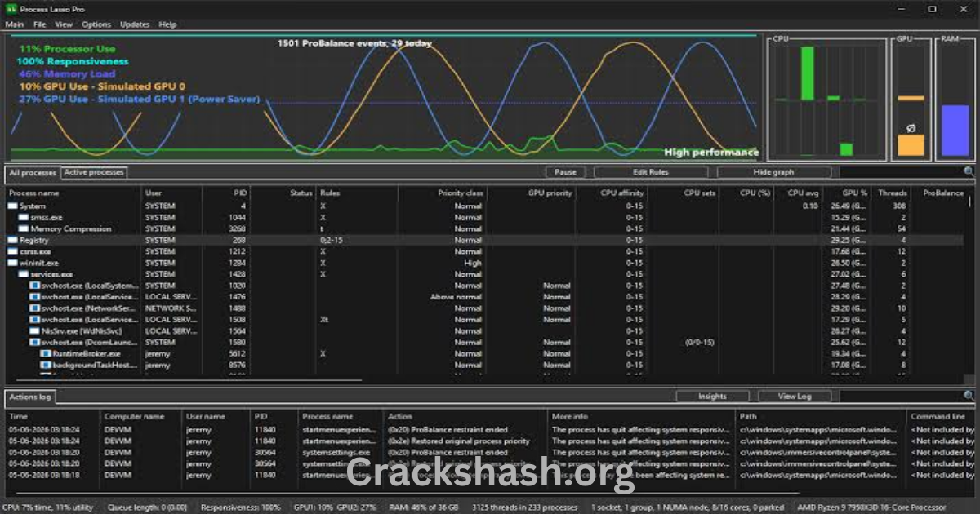Image resolution: width=980 pixels, height=514 pixels.
Task: Select the Actions log tab
Action: coord(30,397)
